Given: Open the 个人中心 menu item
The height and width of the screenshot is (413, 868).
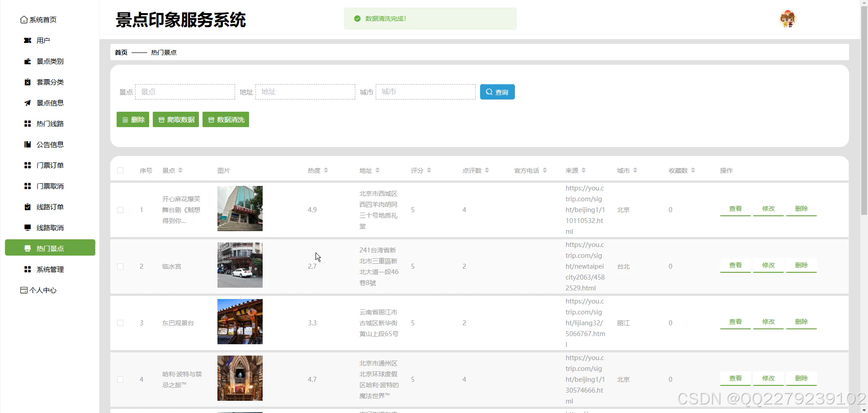Looking at the screenshot, I should (x=50, y=290).
